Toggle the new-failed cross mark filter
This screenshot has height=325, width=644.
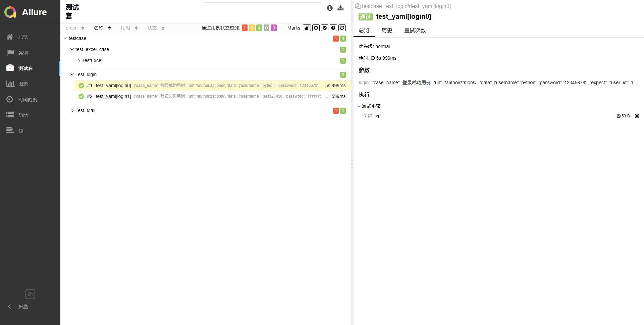tap(316, 28)
